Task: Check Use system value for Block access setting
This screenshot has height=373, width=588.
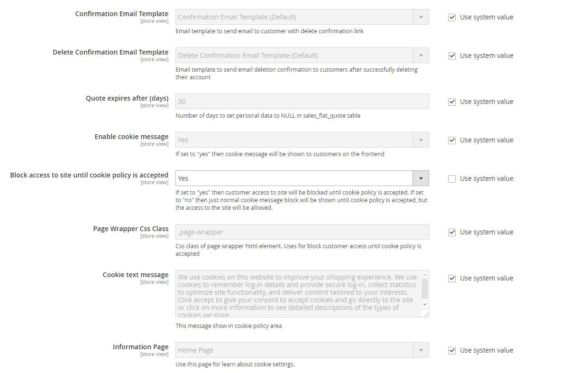Action: click(452, 179)
